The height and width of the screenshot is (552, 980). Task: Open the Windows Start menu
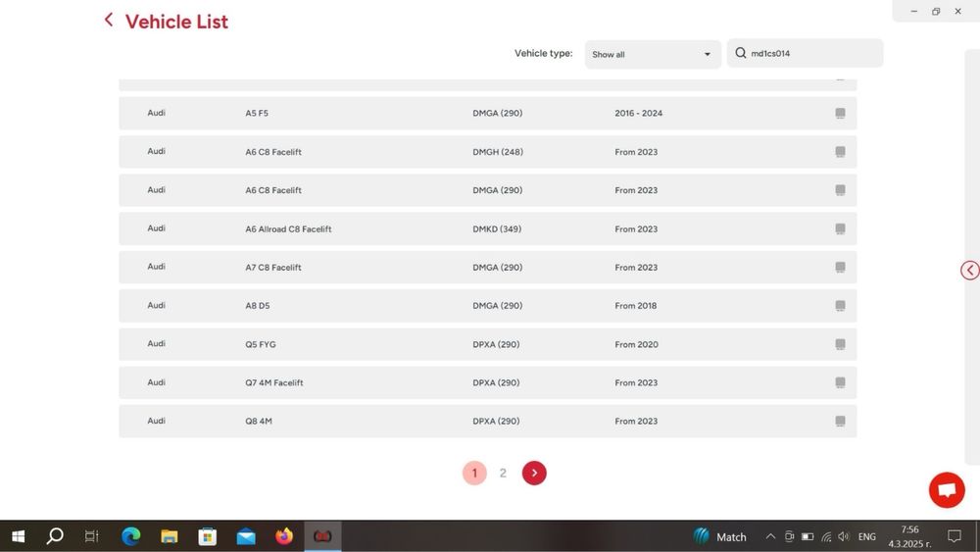tap(18, 536)
